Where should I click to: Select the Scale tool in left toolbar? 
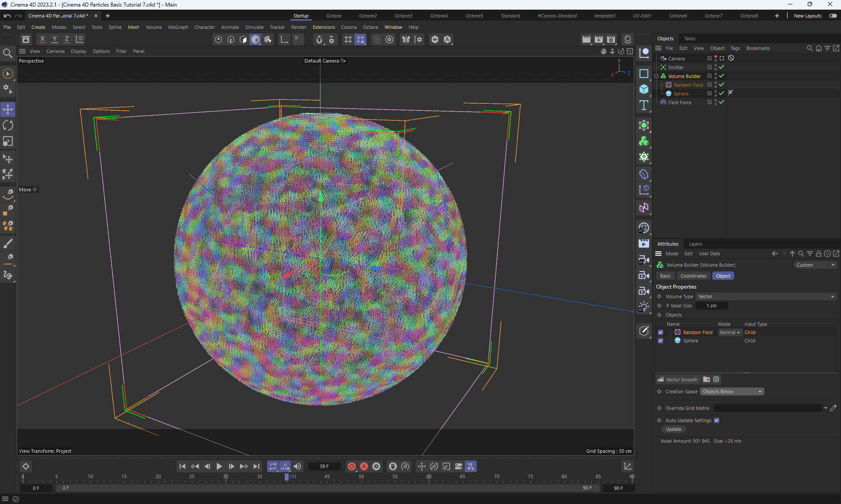8,141
